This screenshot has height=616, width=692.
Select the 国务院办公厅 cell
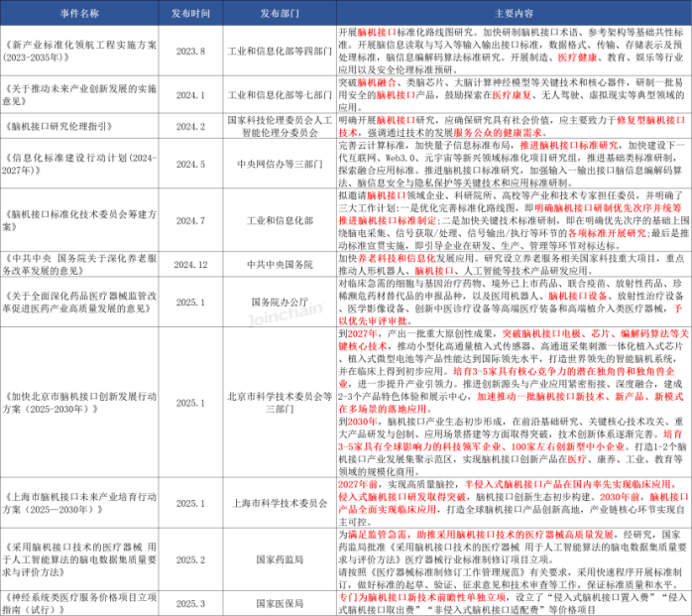280,302
